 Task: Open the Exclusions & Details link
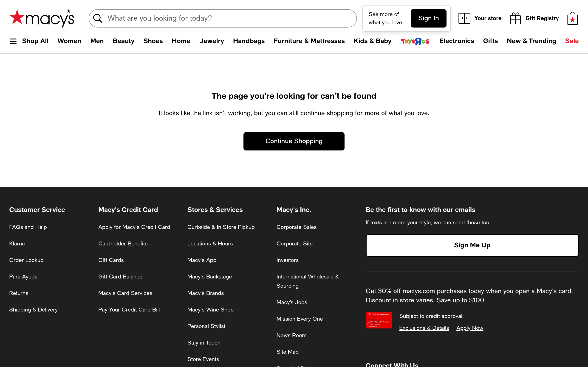tap(424, 328)
